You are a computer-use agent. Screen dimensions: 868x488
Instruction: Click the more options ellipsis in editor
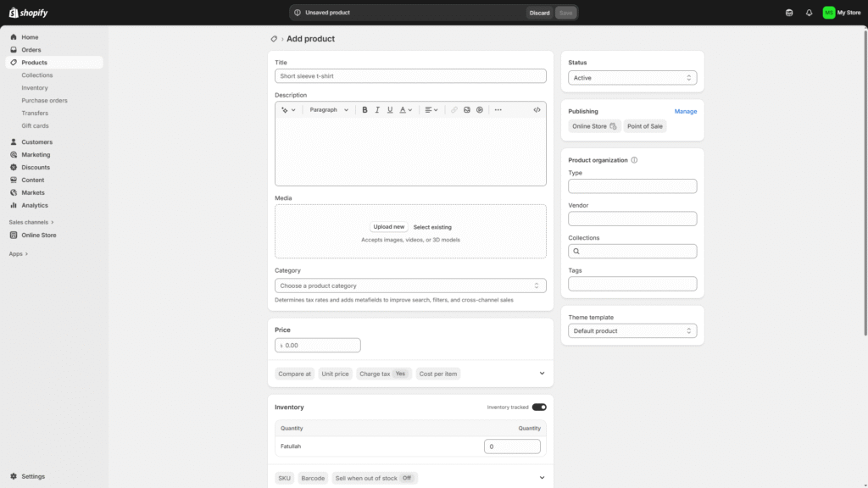click(x=498, y=110)
